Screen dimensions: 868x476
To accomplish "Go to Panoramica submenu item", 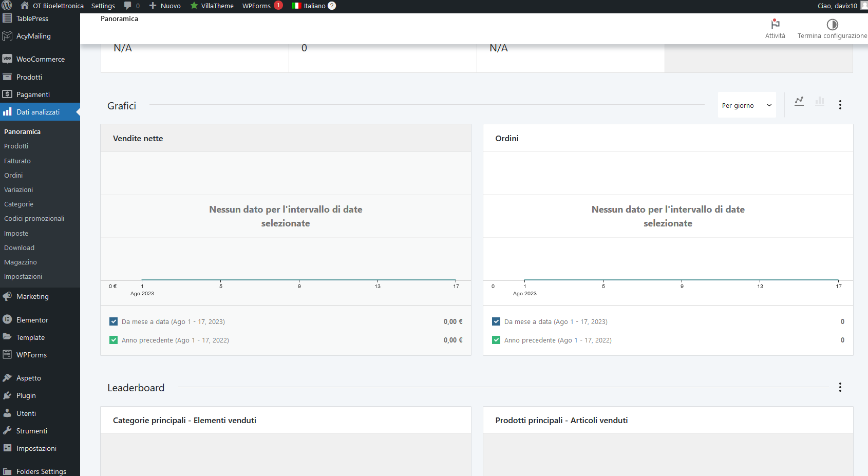I will click(x=22, y=131).
